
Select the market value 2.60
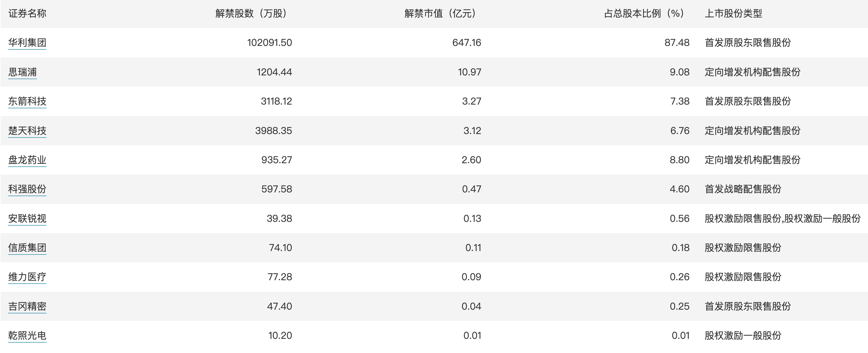coord(471,160)
